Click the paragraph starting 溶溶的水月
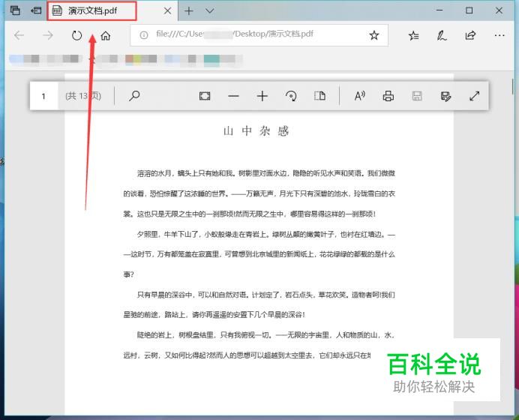 (x=259, y=193)
